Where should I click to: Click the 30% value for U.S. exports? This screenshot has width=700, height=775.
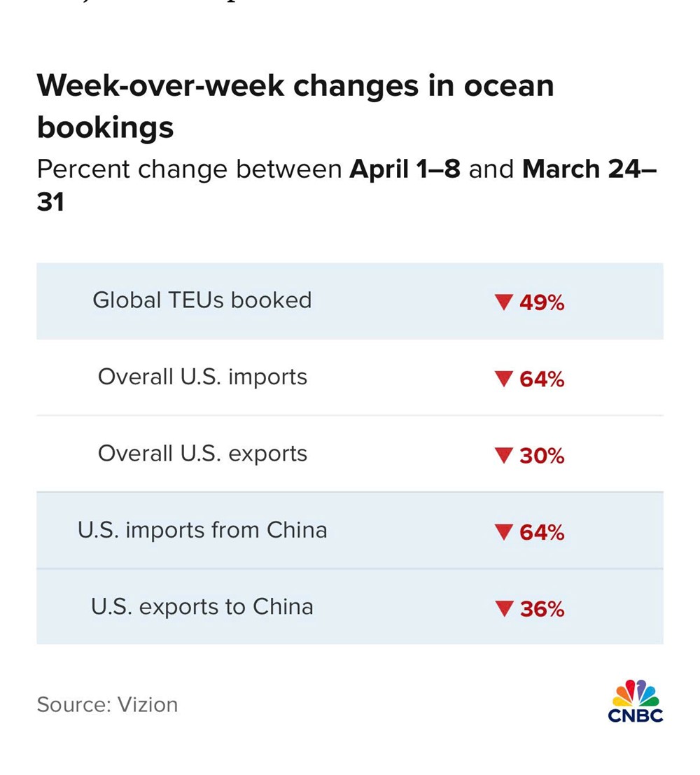pyautogui.click(x=542, y=456)
